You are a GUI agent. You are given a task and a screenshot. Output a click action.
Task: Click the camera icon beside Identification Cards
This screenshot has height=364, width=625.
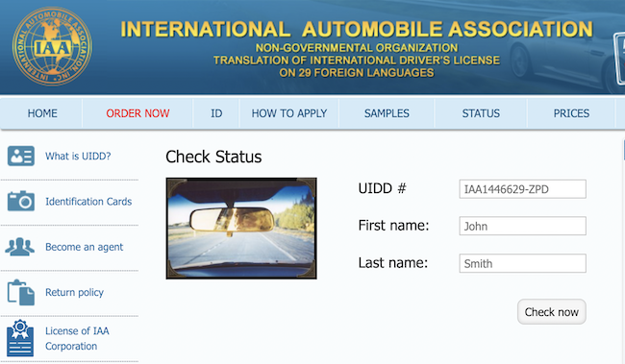(21, 201)
